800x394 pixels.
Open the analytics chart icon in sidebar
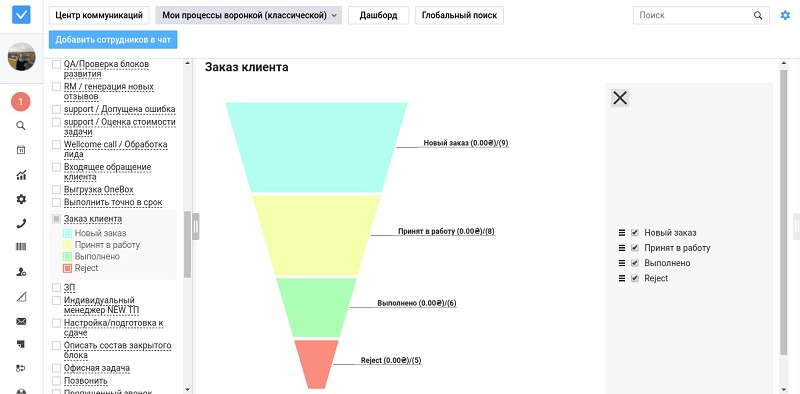coord(21,175)
